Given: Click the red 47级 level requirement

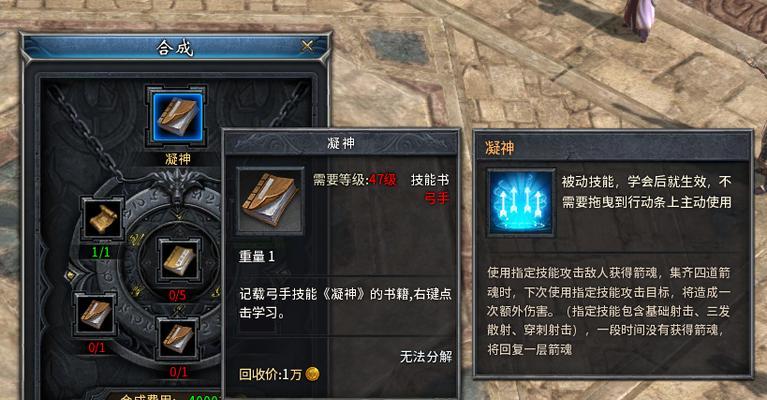Looking at the screenshot, I should coord(383,179).
